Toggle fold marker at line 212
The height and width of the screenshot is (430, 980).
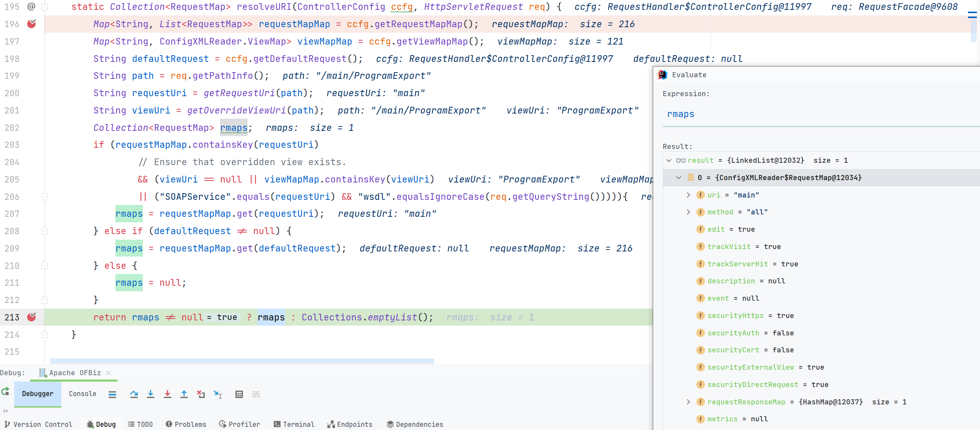pos(44,300)
